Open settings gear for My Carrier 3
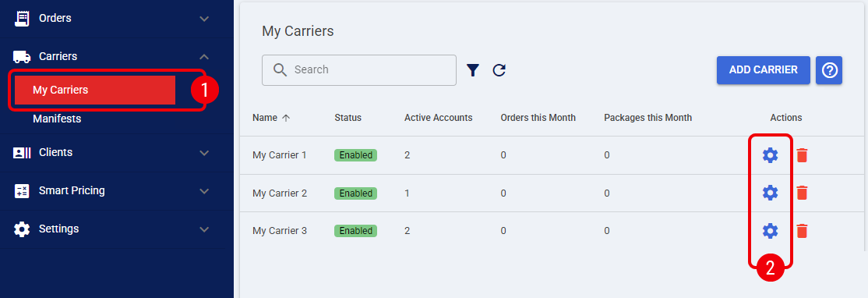 (x=770, y=230)
